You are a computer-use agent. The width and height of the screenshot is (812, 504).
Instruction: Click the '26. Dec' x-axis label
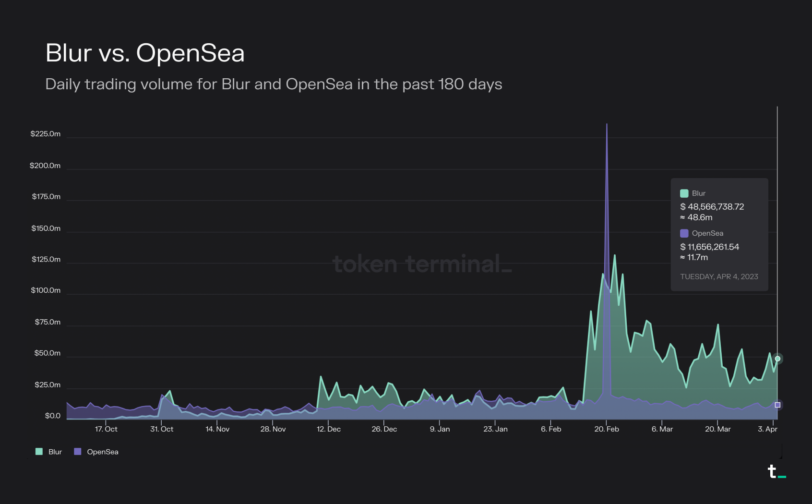(x=384, y=429)
